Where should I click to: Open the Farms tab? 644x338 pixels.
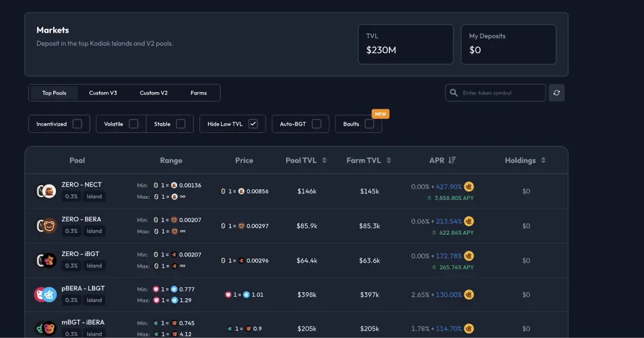coord(199,93)
